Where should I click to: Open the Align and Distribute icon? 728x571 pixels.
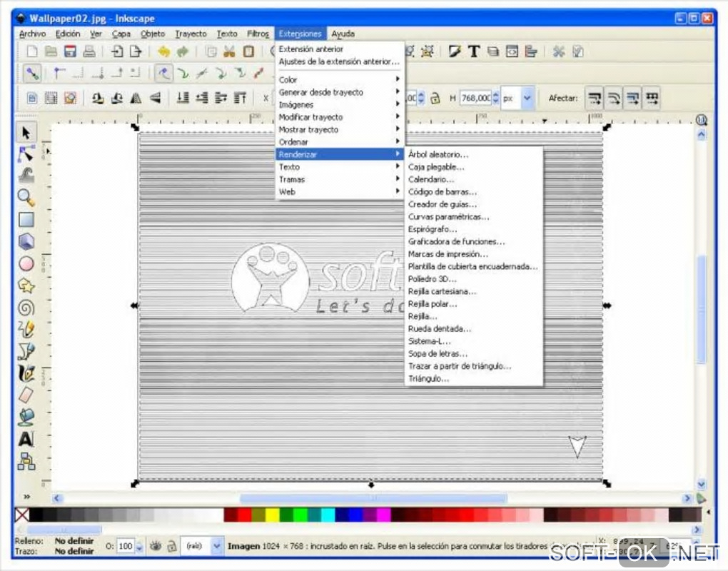tap(531, 51)
